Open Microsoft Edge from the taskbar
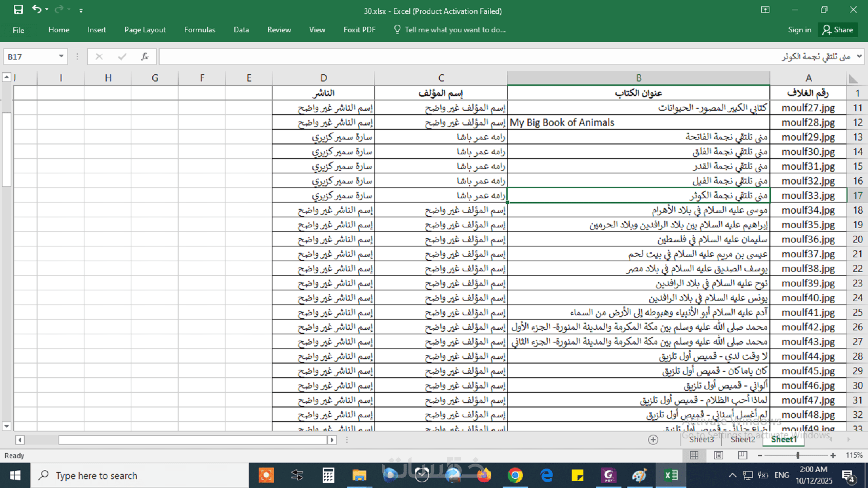 coord(546,475)
